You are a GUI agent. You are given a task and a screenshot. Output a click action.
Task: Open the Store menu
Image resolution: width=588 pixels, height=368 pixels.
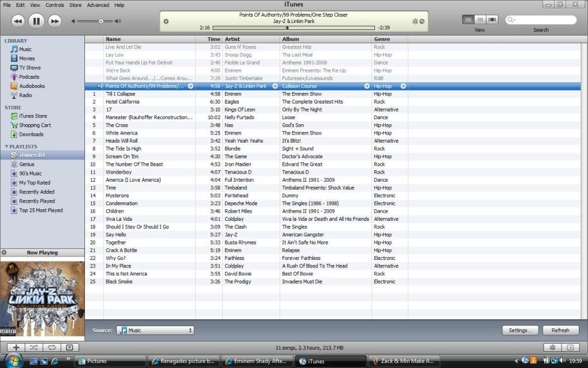[75, 5]
